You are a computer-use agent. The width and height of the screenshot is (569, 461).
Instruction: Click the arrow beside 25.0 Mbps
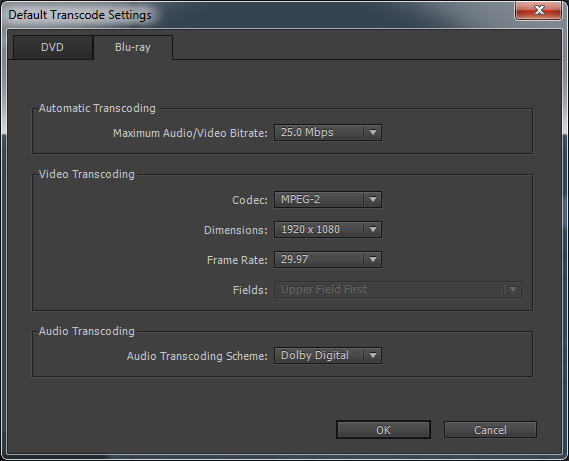[373, 133]
